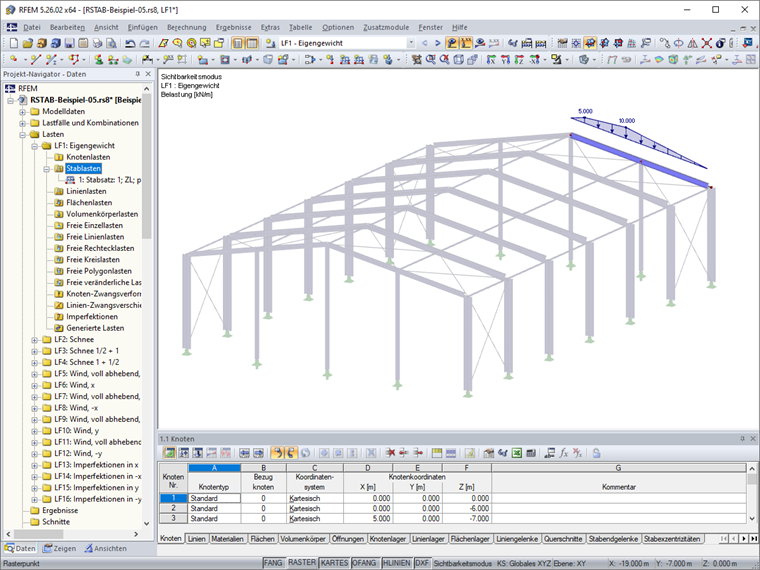This screenshot has width=760, height=570.
Task: Switch to the Linien table tab
Action: tap(196, 538)
